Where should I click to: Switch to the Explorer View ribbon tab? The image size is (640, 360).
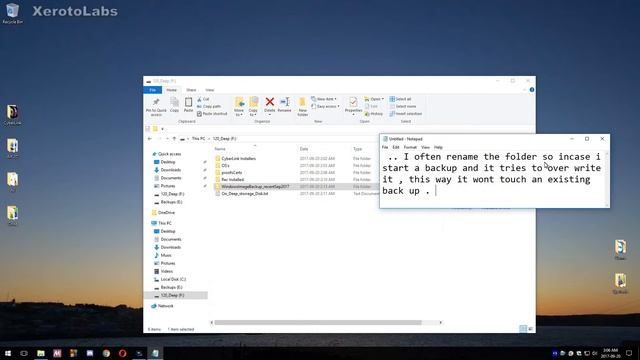click(x=209, y=90)
